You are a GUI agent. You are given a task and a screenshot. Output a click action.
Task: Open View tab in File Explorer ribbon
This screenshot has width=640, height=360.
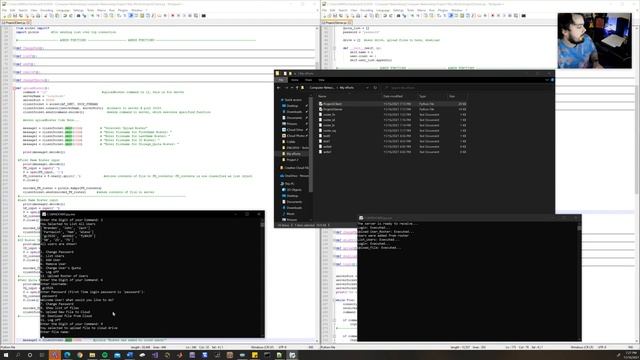tap(321, 80)
